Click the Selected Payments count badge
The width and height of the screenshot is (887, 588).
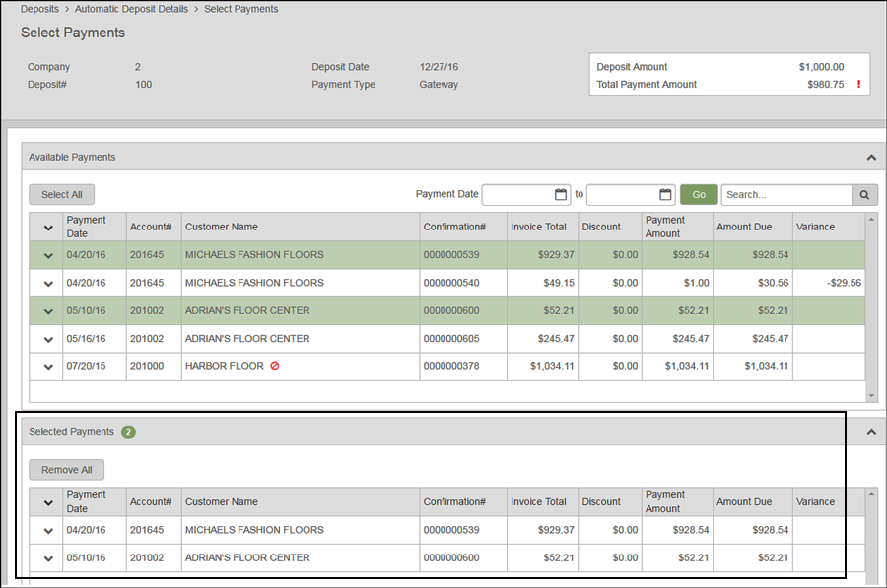tap(128, 431)
